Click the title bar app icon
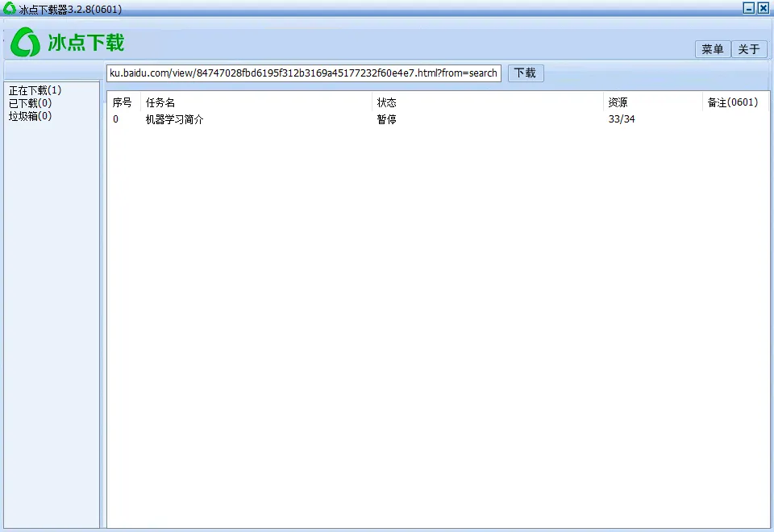Image resolution: width=774 pixels, height=532 pixels. point(10,8)
